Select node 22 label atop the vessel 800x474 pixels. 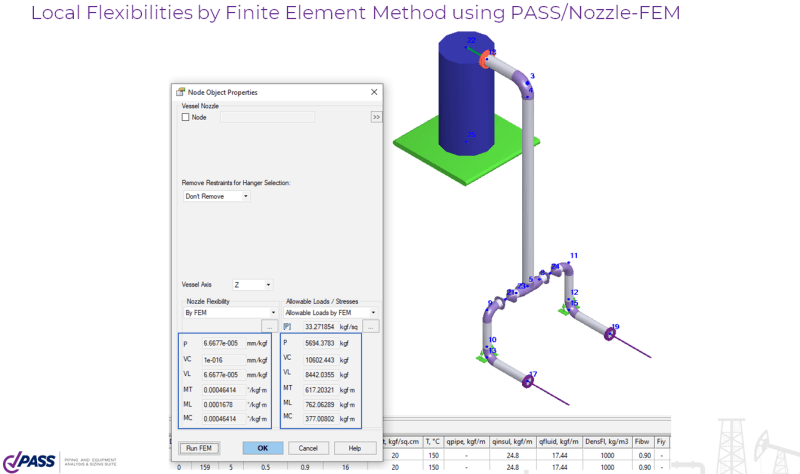point(471,40)
